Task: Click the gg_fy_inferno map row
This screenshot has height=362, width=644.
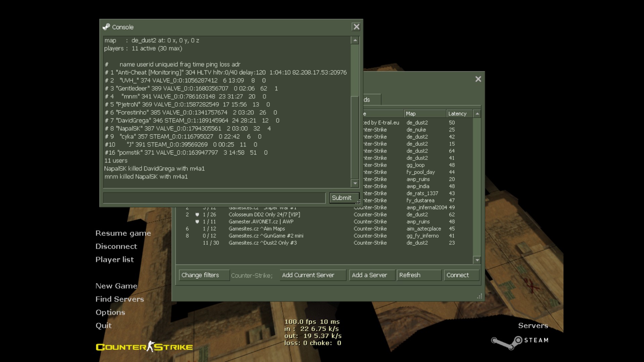Action: pos(324,236)
